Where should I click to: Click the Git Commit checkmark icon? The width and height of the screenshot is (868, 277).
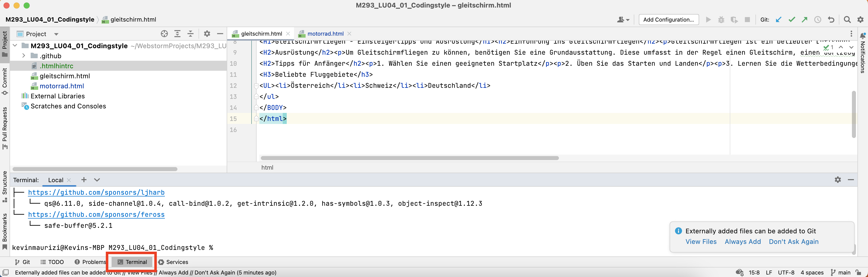[792, 20]
